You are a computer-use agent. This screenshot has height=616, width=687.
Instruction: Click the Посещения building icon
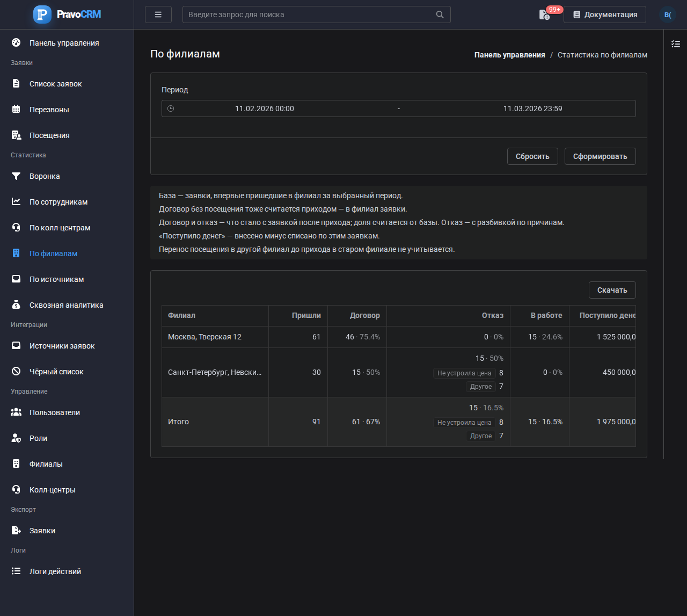tap(16, 135)
